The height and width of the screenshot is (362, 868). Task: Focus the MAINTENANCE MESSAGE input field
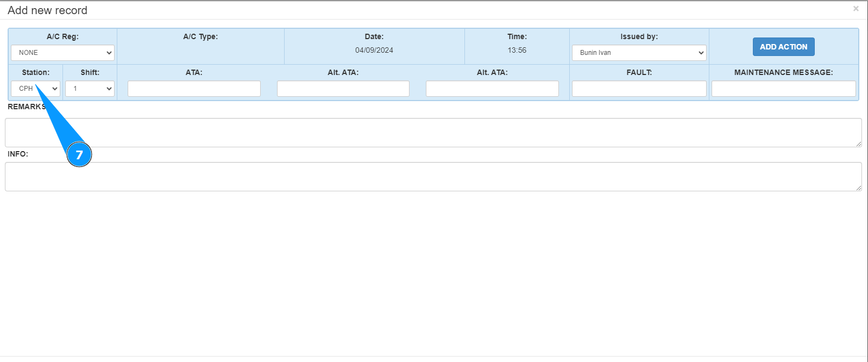783,89
